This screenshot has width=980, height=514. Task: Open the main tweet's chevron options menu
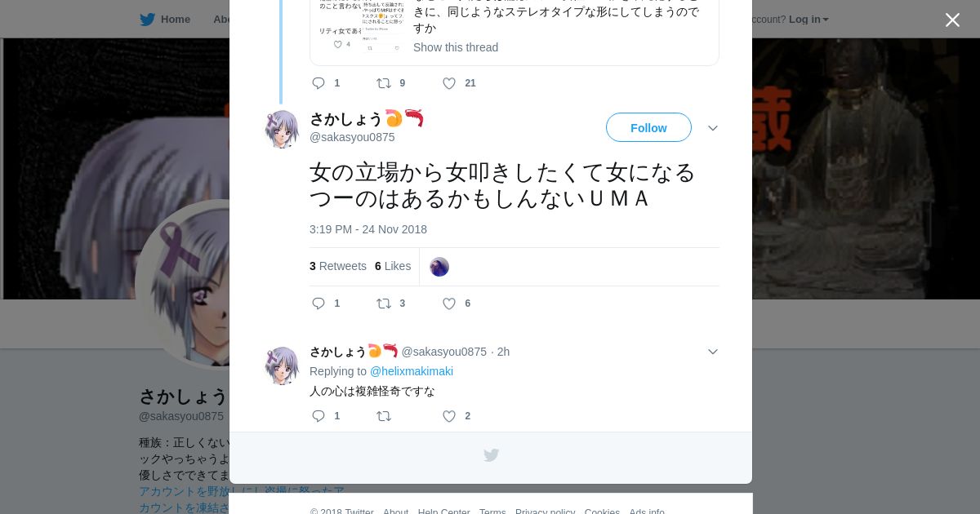(x=712, y=129)
